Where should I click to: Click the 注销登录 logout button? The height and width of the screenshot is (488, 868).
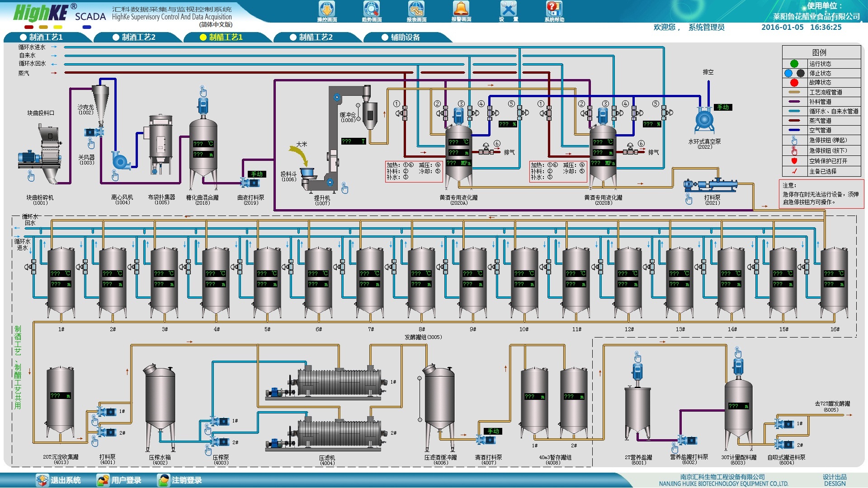(180, 480)
